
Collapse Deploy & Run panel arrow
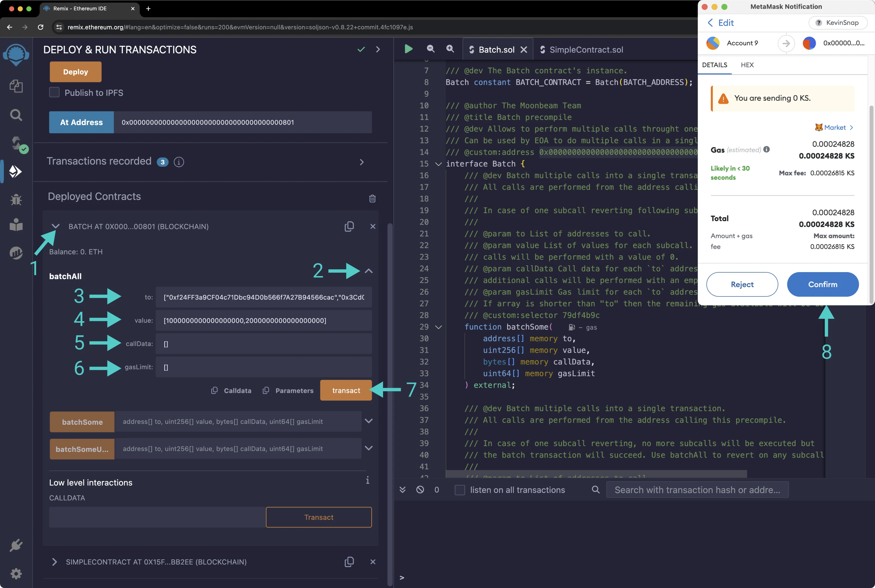point(378,49)
